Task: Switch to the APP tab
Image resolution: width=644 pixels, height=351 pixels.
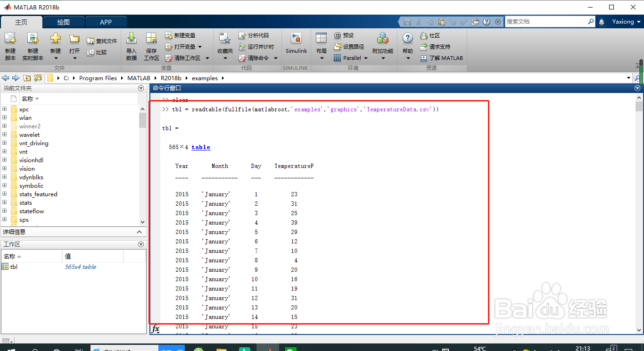Action: point(106,22)
